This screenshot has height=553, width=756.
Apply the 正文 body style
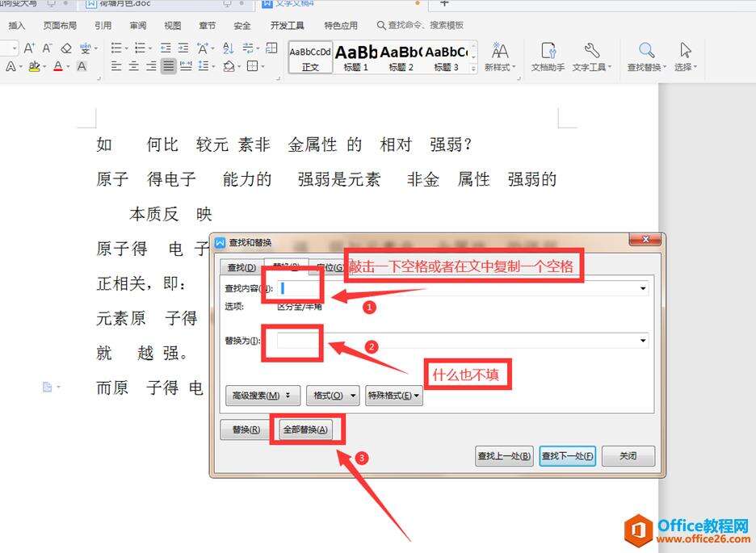pyautogui.click(x=310, y=57)
